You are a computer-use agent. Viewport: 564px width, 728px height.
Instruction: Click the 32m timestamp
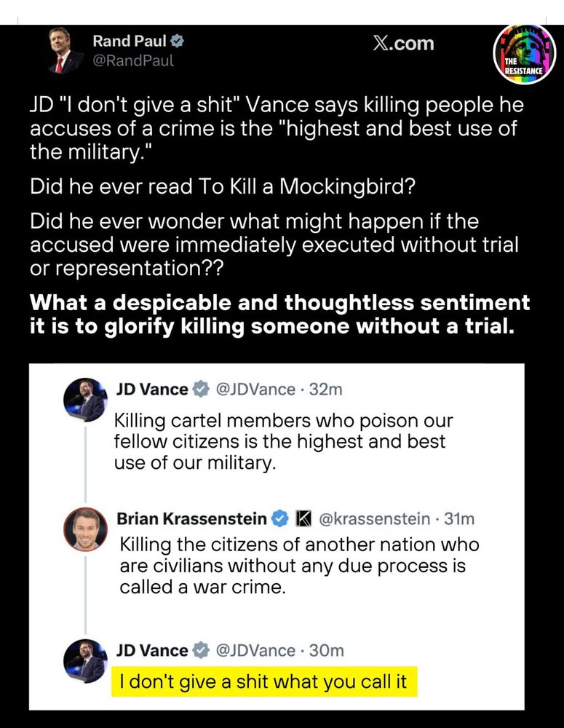coord(326,389)
